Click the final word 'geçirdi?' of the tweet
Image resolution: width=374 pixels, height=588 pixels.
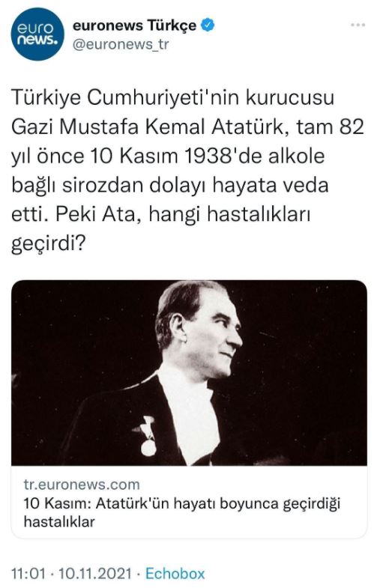(x=49, y=245)
